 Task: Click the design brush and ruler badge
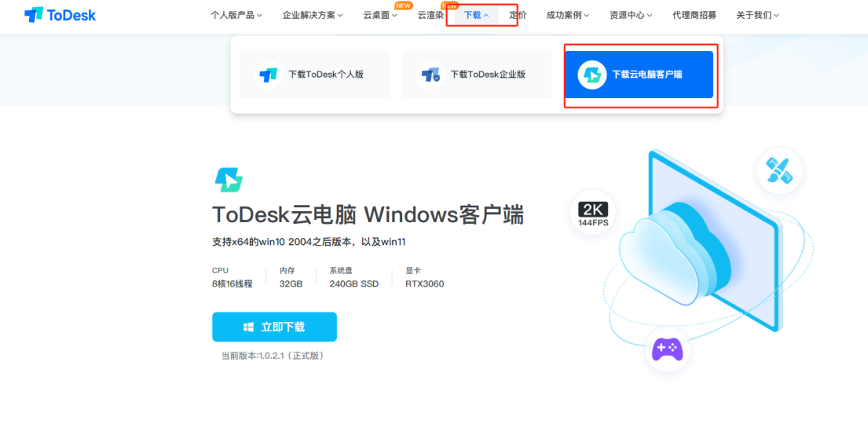point(779,170)
